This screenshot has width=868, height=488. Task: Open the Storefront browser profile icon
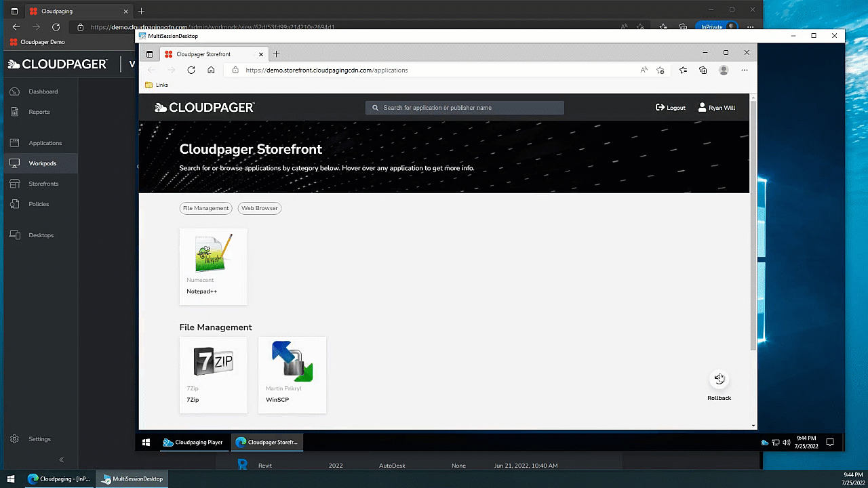(724, 70)
